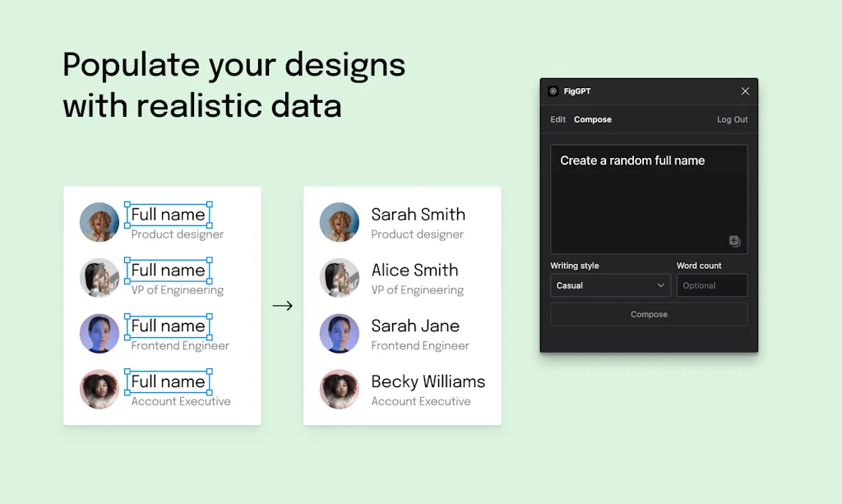Select the Compose tab
Image resolution: width=842 pixels, height=504 pixels.
pos(593,119)
